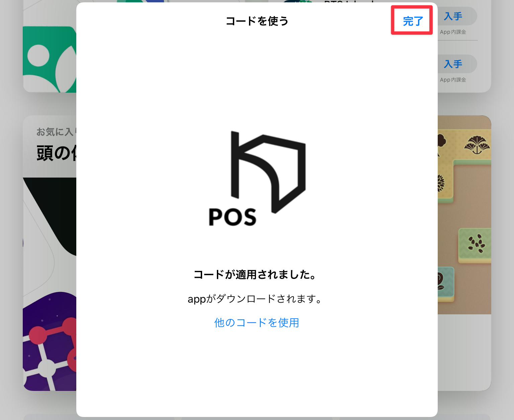Open the tile puzzle game artwork on the right
Viewport: 514px width, 420px height.
tap(464, 215)
